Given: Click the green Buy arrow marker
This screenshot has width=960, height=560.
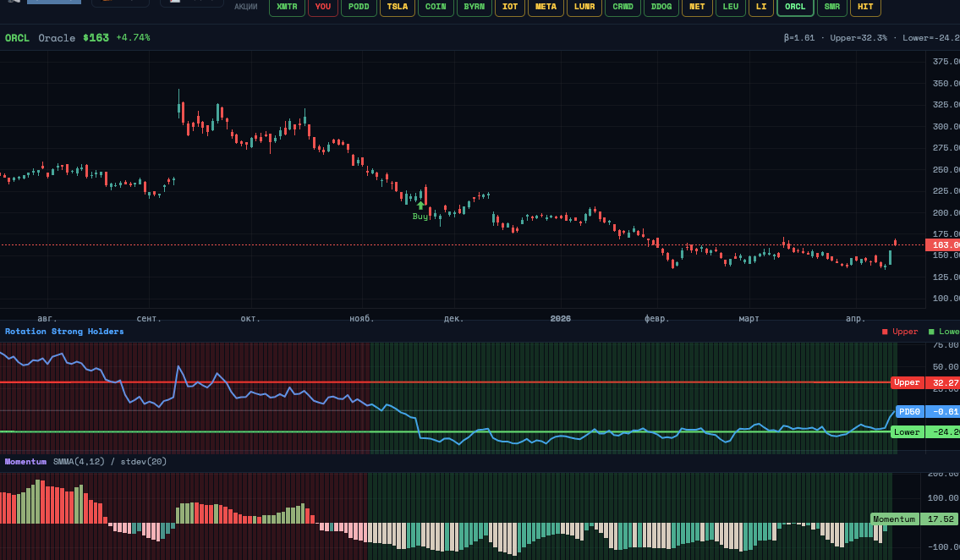Looking at the screenshot, I should click(x=420, y=206).
